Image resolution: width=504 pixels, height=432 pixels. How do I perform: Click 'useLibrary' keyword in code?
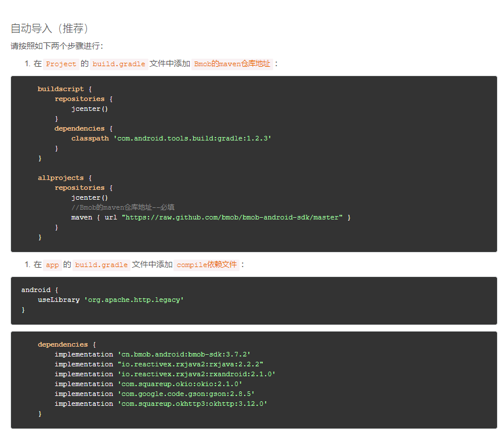(59, 300)
